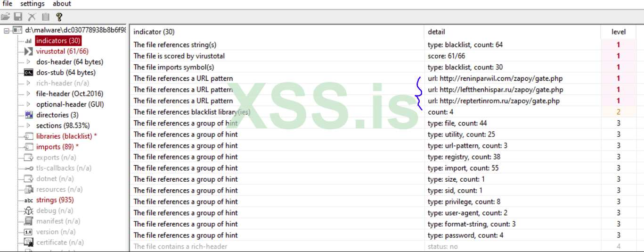The image size is (644, 252).
Task: Select tls-callbacks (n/a) tree item
Action: tap(63, 168)
